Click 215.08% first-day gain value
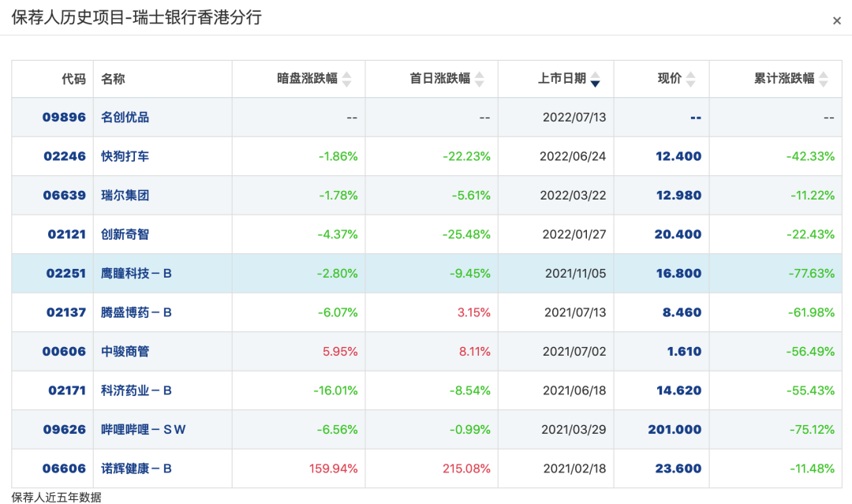852x504 pixels. point(466,469)
